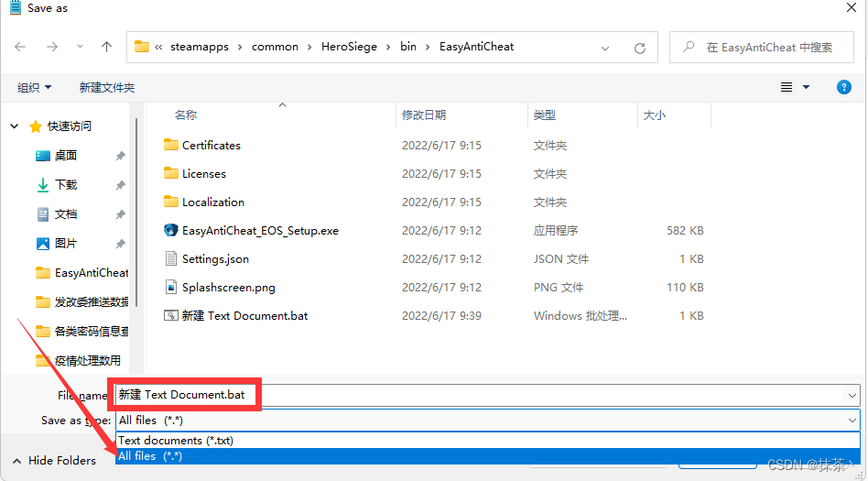The height and width of the screenshot is (481, 868).
Task: Refresh the EasyAntiCheat folder view
Action: coord(640,49)
